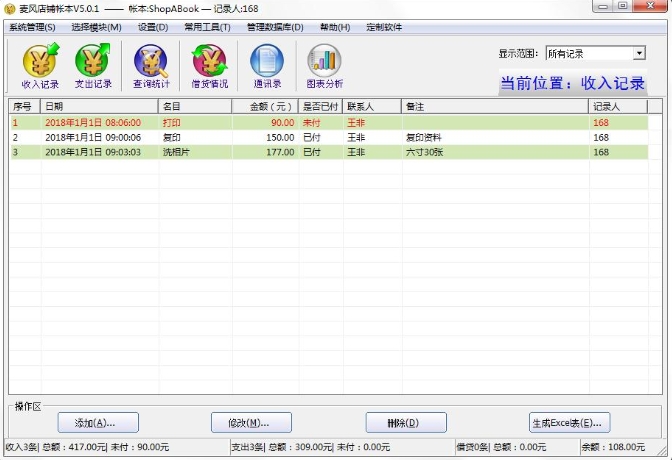Open the 常用工具(T) menu
The image size is (672, 460).
[x=207, y=27]
